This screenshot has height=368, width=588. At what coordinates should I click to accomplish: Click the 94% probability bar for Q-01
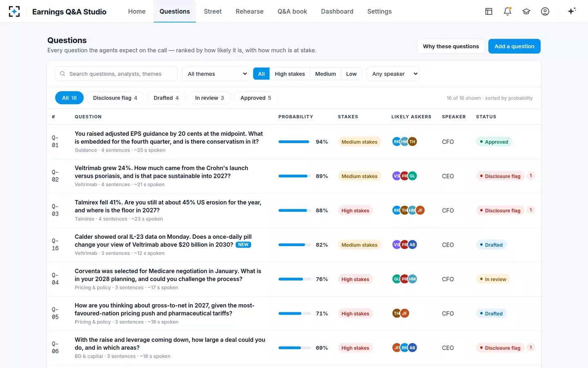[x=295, y=142]
